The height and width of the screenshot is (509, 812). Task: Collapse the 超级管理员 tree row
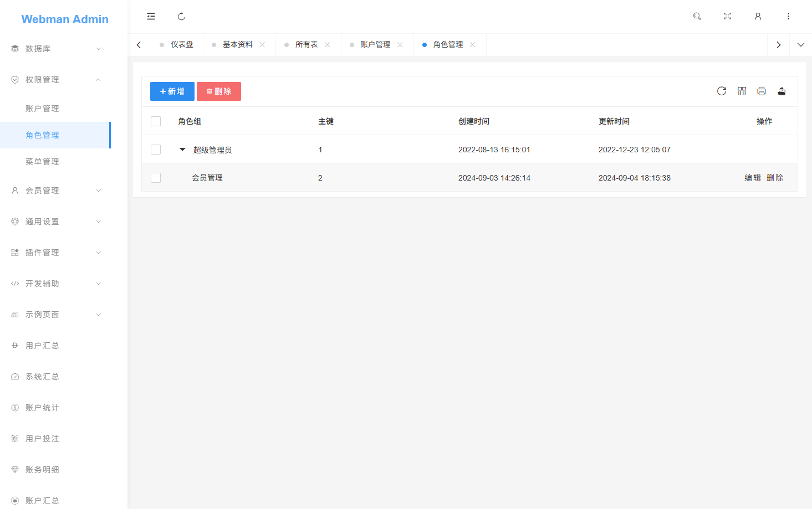click(182, 149)
